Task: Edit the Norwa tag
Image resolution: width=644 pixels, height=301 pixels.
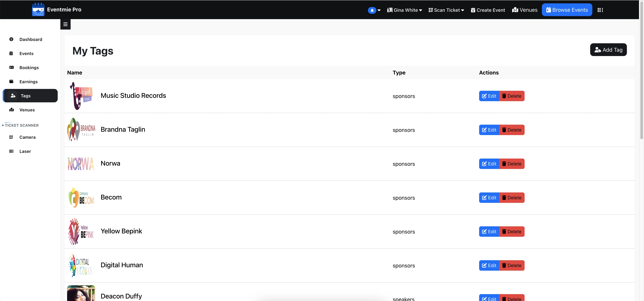Action: 489,164
